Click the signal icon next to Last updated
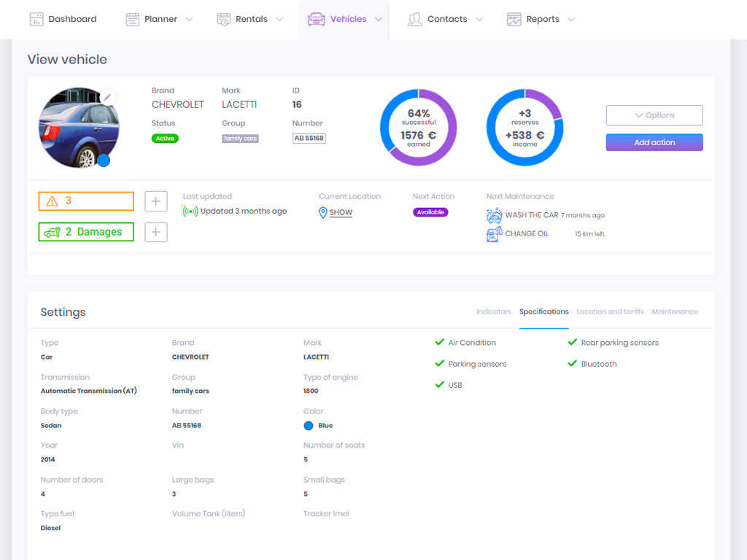 coord(190,211)
